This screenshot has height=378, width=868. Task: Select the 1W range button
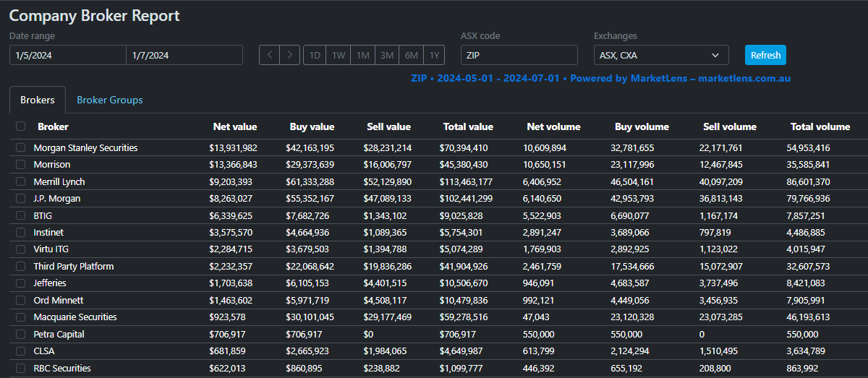coord(339,55)
